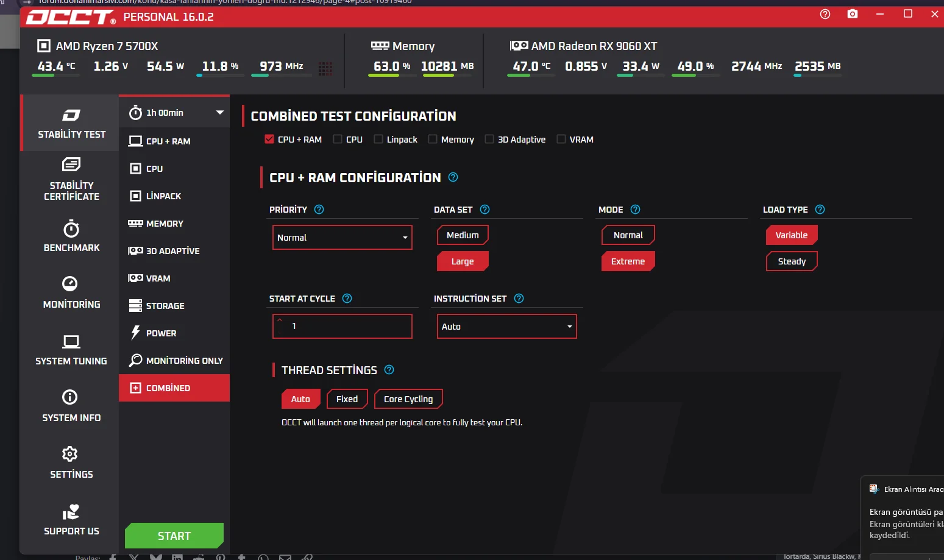The image size is (944, 560).
Task: Select Large data set
Action: click(x=463, y=261)
